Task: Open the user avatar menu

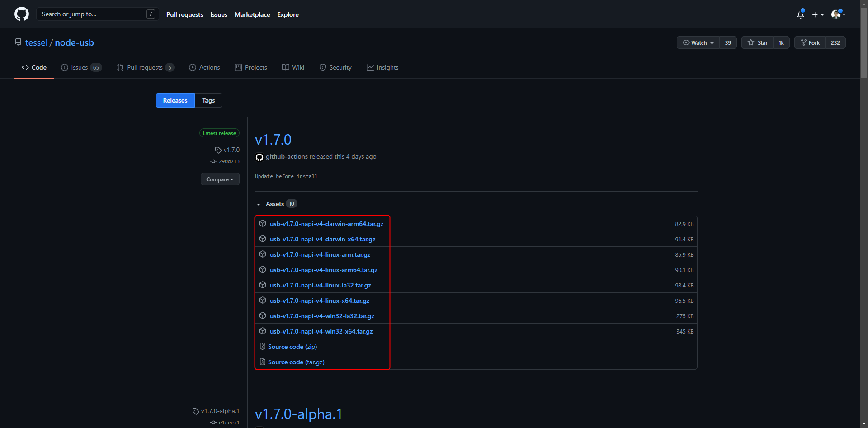Action: tap(838, 14)
